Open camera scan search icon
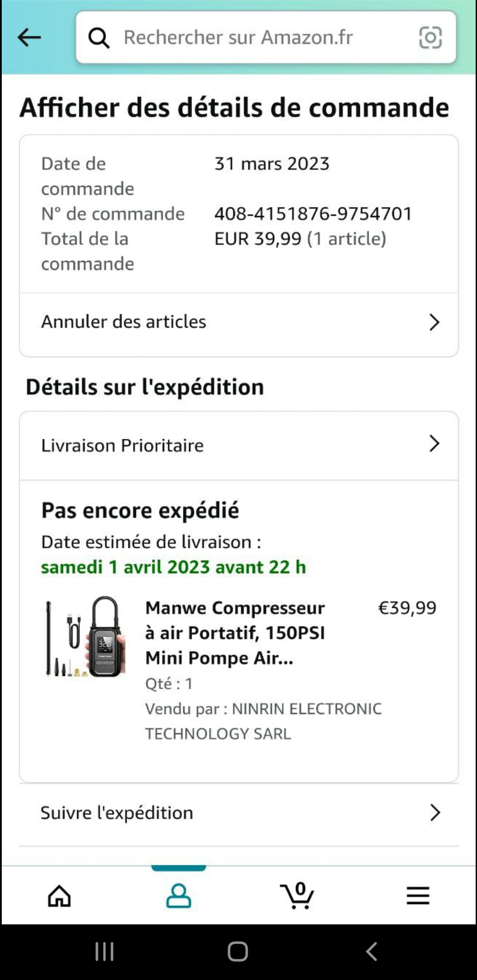This screenshot has height=980, width=477. [430, 38]
